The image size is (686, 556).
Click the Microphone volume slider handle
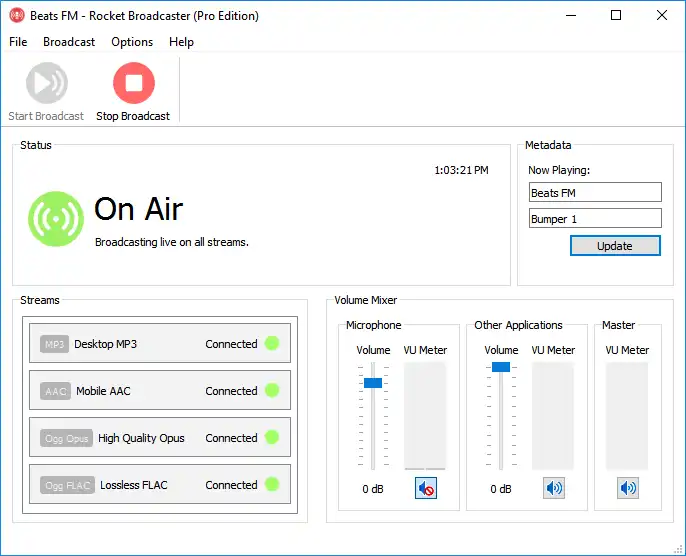373,383
